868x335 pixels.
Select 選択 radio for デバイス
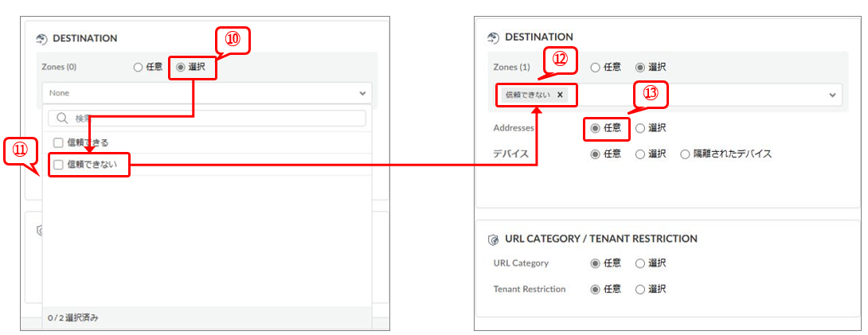click(x=639, y=154)
